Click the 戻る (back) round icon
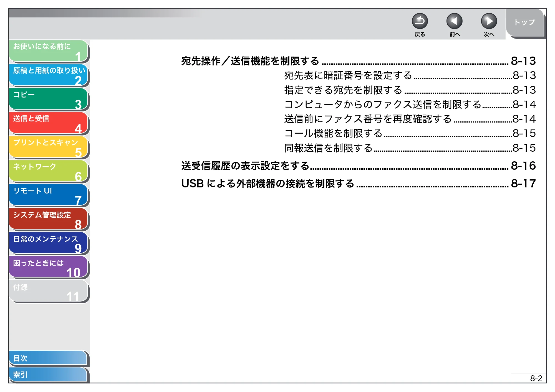 pos(420,21)
